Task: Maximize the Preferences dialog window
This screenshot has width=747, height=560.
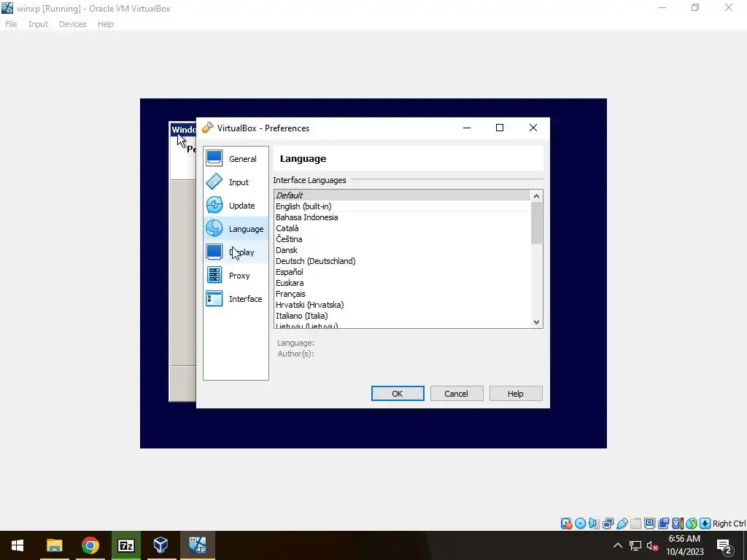Action: pos(499,128)
